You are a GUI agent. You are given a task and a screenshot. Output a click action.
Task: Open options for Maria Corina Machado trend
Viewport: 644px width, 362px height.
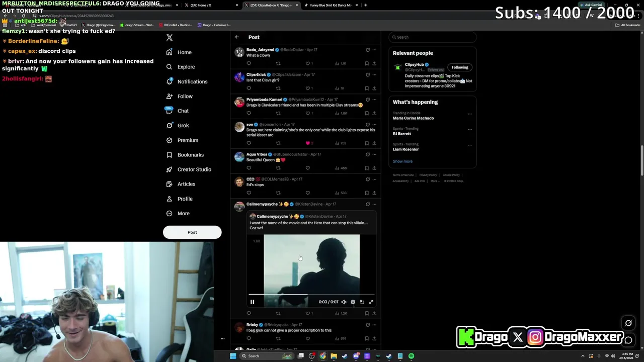click(x=470, y=114)
